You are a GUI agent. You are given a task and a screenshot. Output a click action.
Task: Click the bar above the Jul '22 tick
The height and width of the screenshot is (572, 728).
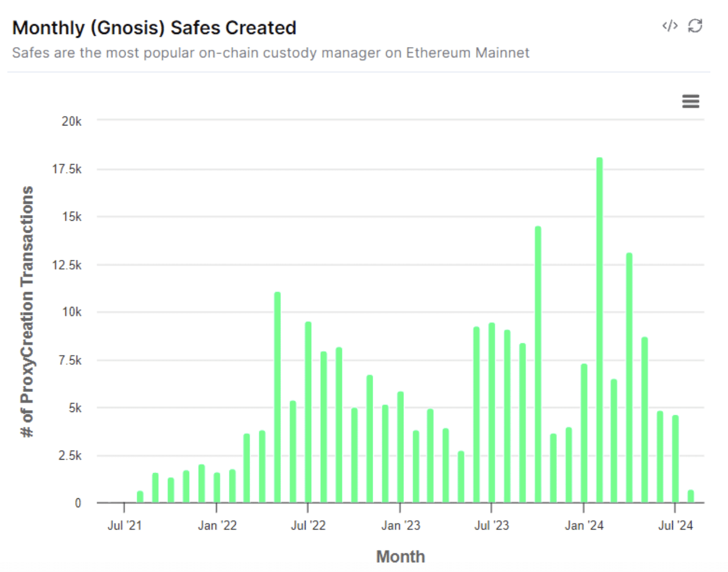pyautogui.click(x=308, y=413)
